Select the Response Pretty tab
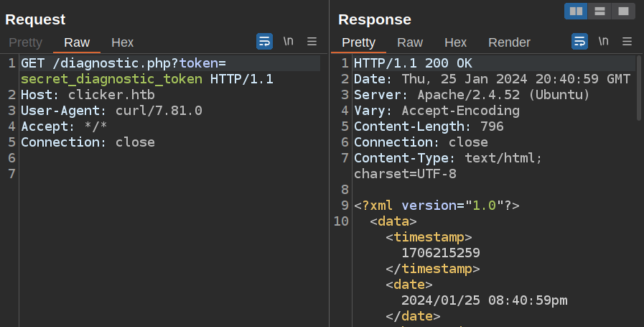The width and height of the screenshot is (644, 327). pyautogui.click(x=358, y=42)
